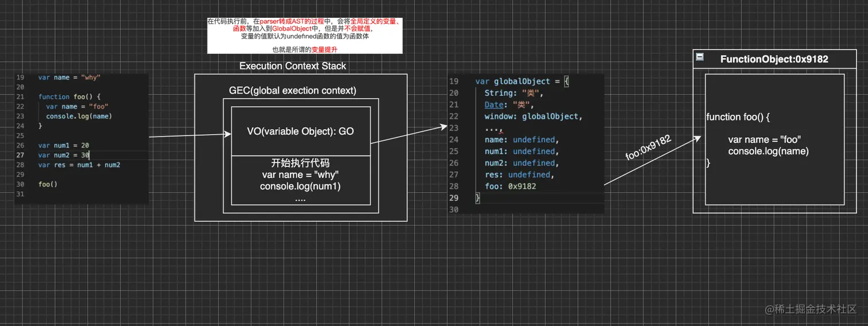
Task: Click window: globalObject property line
Action: tap(533, 117)
